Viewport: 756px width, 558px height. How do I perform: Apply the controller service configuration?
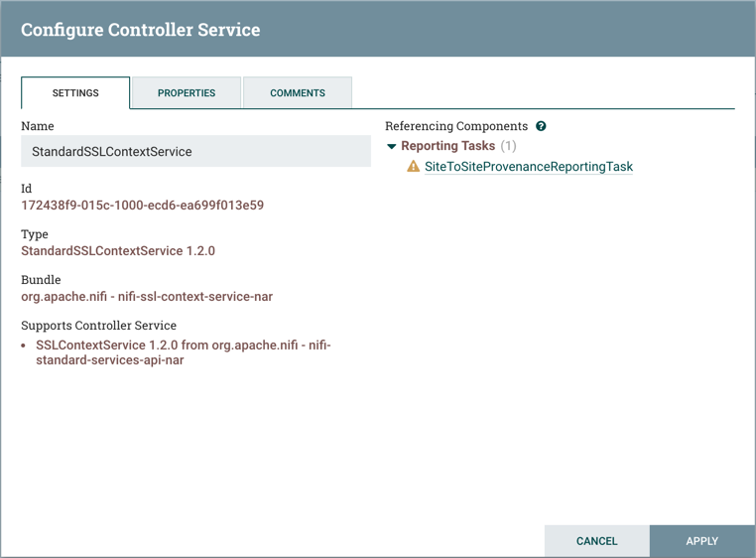701,541
